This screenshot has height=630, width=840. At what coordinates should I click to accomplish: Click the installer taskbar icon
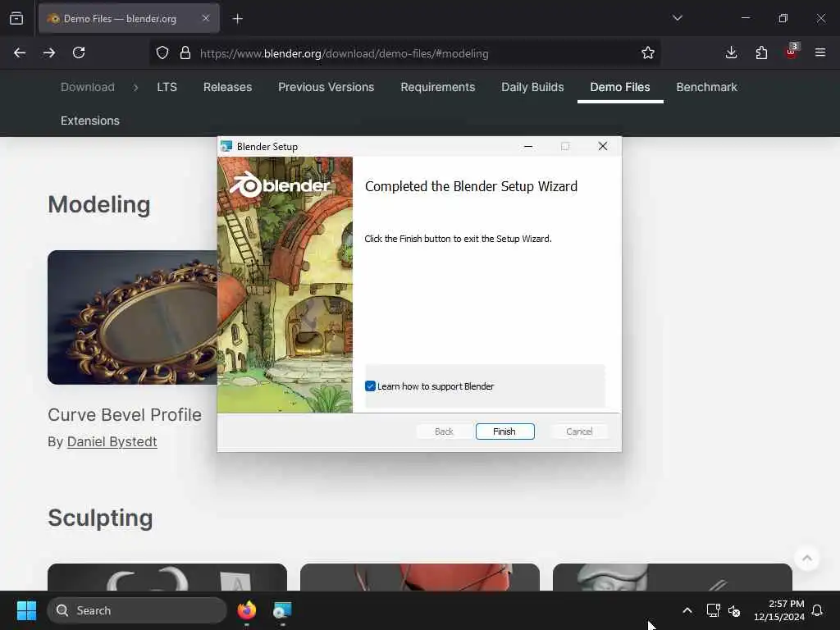[x=282, y=610]
